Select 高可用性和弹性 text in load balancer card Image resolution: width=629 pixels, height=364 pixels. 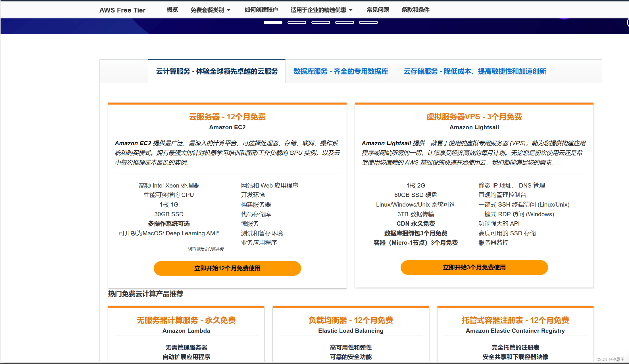coord(351,348)
